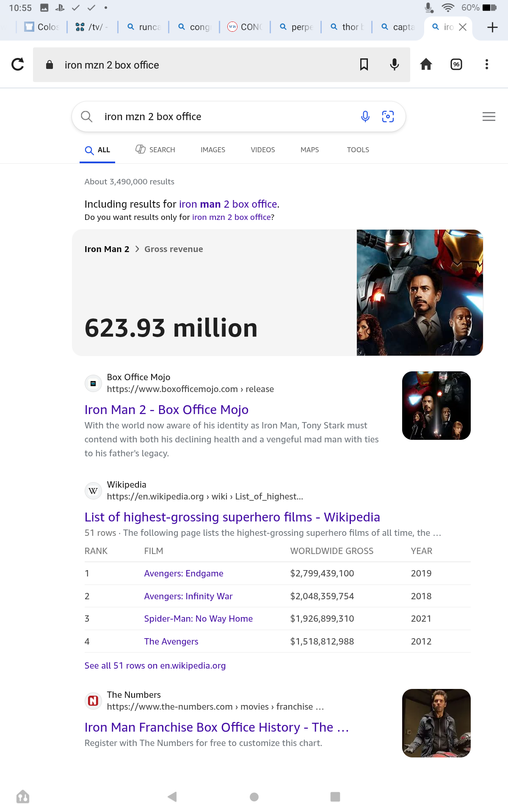The height and width of the screenshot is (812, 508).
Task: Tap the Box Office Mojo site favicon
Action: [x=93, y=383]
